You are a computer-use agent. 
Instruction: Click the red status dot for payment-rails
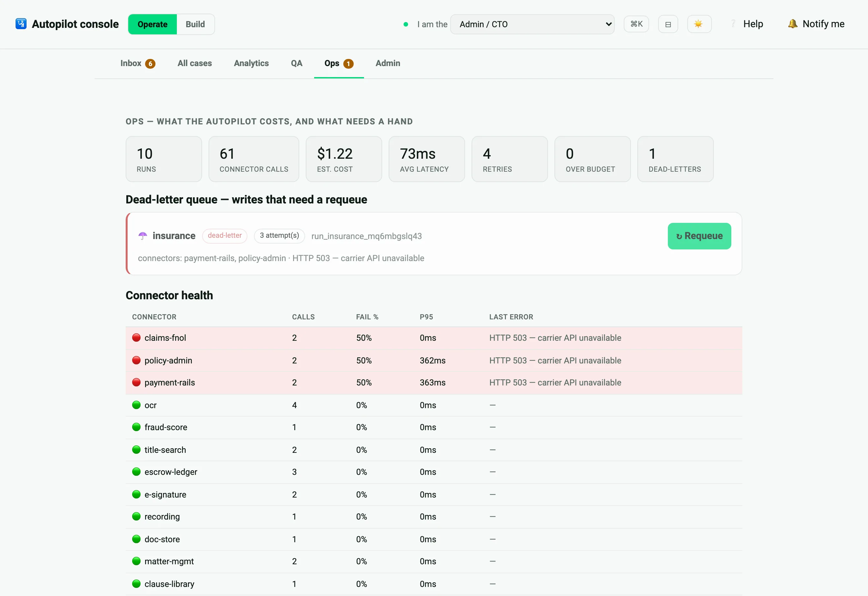tap(136, 383)
